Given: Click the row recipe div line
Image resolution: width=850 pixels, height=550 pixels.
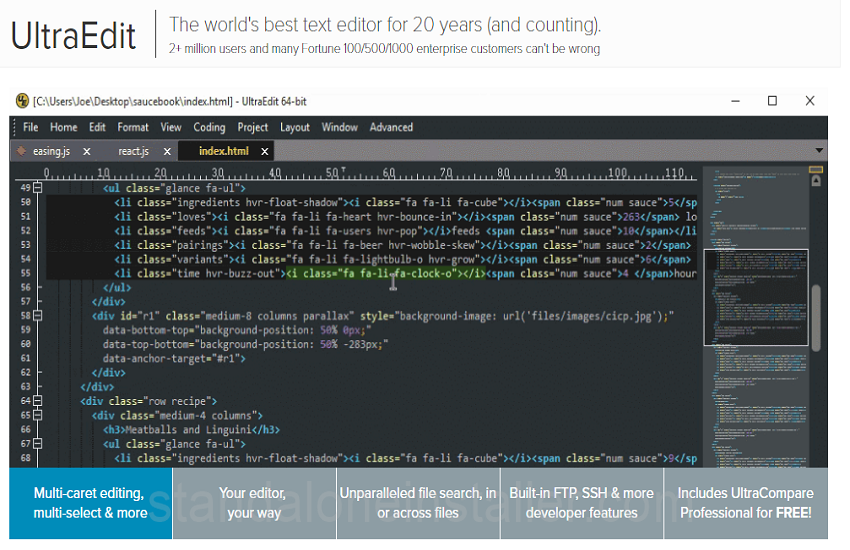Looking at the screenshot, I should pyautogui.click(x=149, y=402).
